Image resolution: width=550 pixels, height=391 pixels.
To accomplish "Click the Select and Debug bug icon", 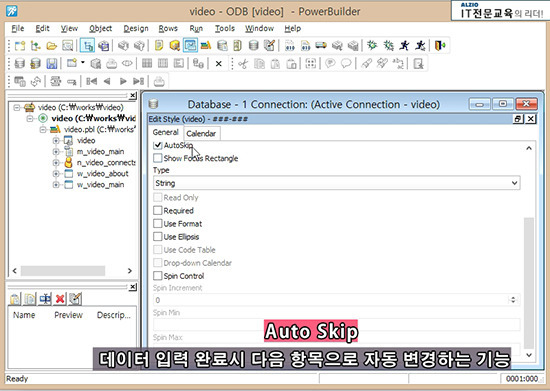I will (x=388, y=46).
